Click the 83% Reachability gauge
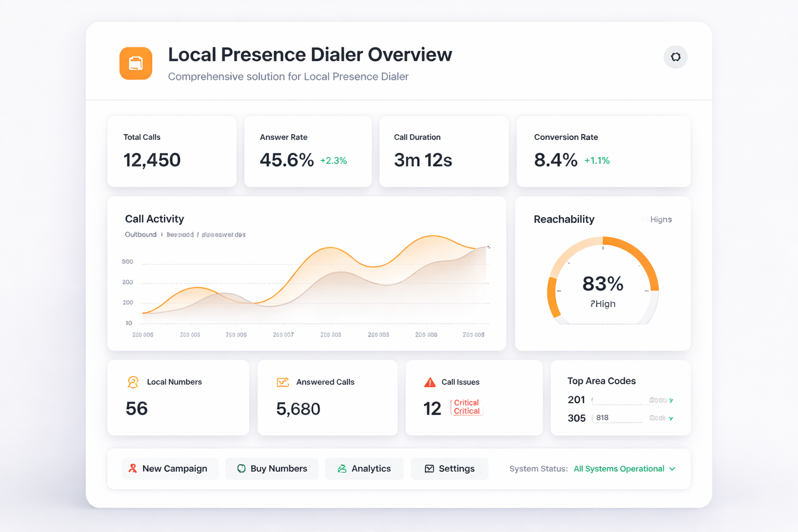Screen dimensions: 798x532 pos(603,285)
